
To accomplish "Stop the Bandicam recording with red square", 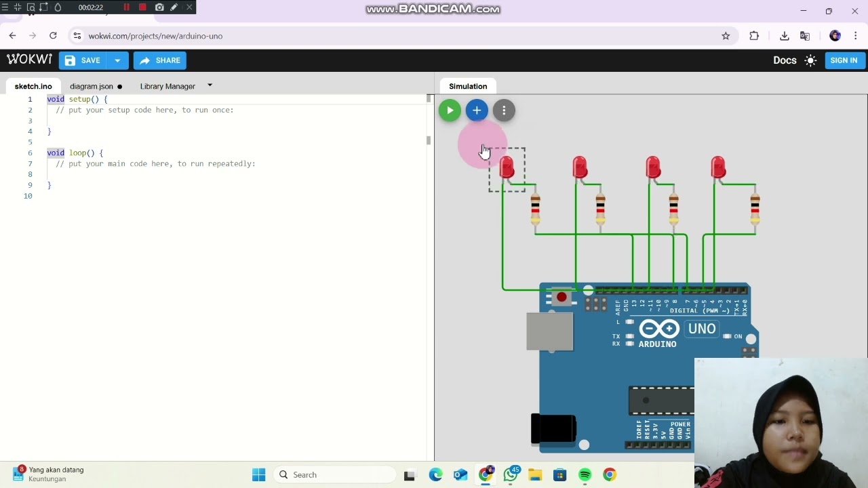I will click(142, 7).
